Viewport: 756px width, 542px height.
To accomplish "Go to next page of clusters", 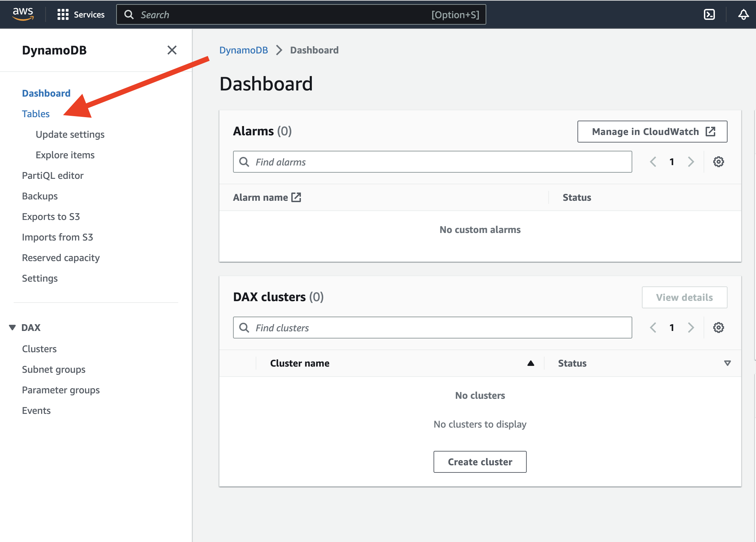I will 691,328.
